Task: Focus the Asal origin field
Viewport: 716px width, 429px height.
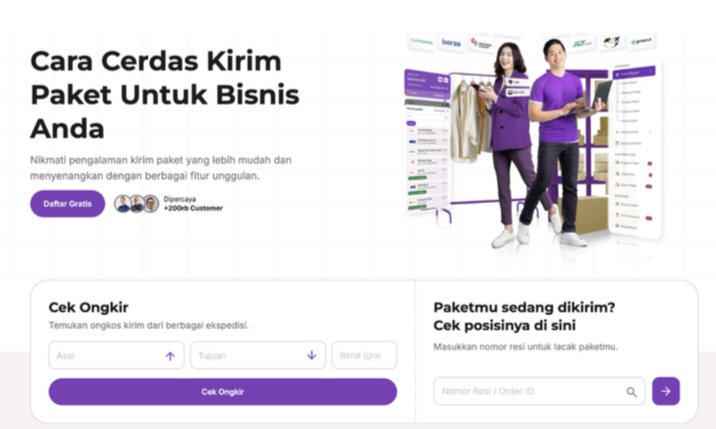Action: pos(116,355)
